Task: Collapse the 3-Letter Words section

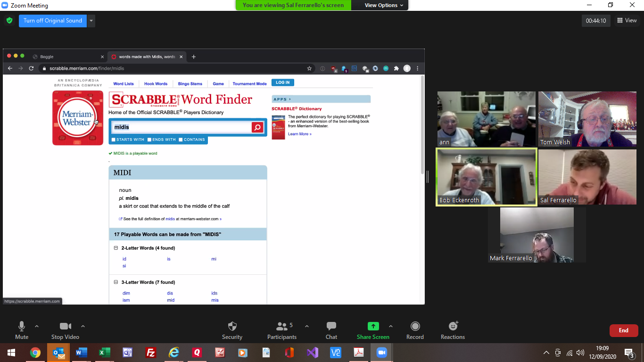Action: 116,282
